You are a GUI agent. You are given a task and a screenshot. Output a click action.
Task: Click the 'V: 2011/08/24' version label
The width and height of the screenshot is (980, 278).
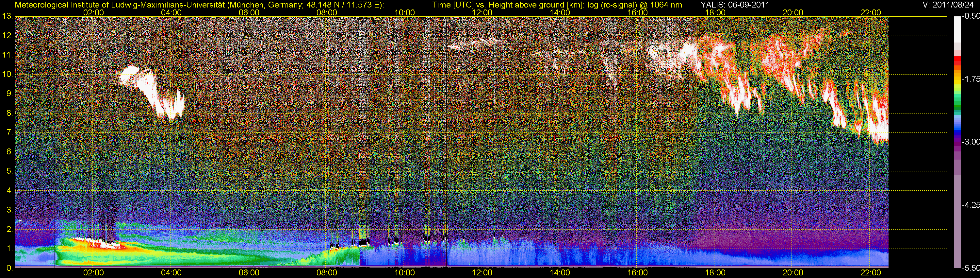(947, 5)
